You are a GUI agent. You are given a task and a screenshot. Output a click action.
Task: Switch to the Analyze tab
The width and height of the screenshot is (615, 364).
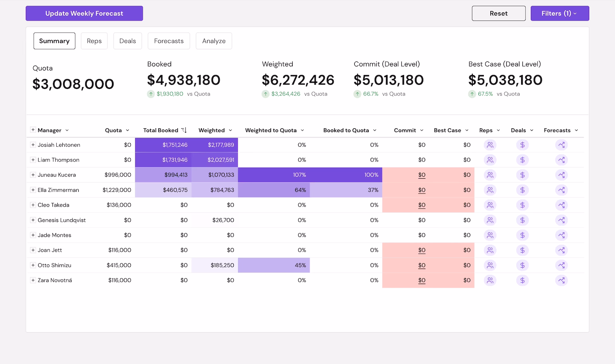point(214,41)
